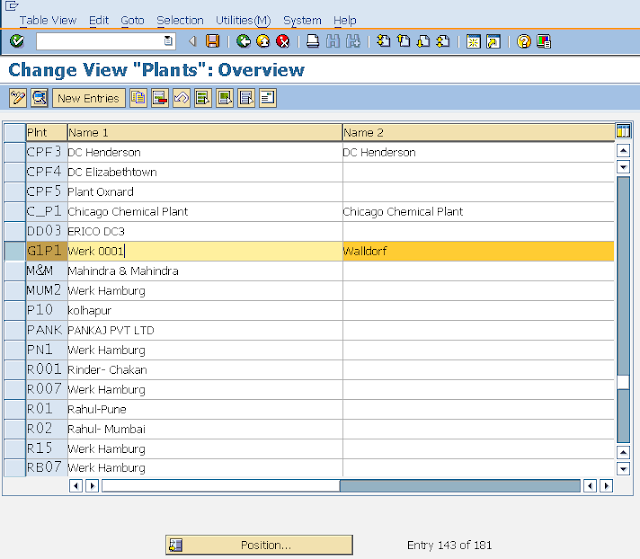Click the Name 1 cell Rahul-Pune

pyautogui.click(x=204, y=409)
